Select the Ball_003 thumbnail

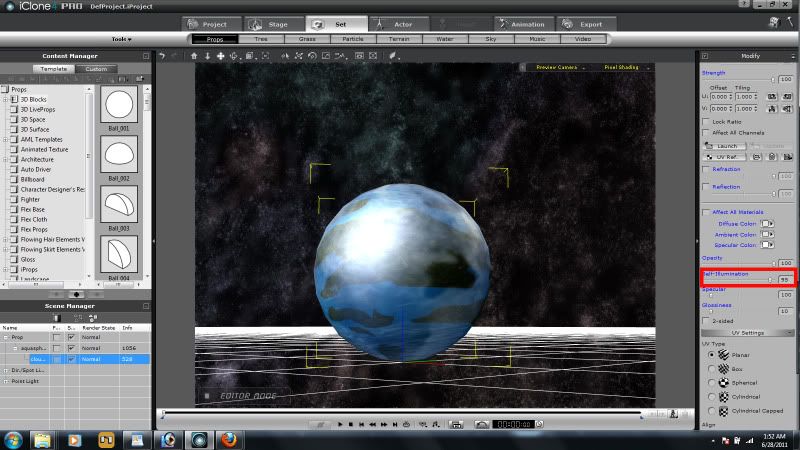pos(119,204)
